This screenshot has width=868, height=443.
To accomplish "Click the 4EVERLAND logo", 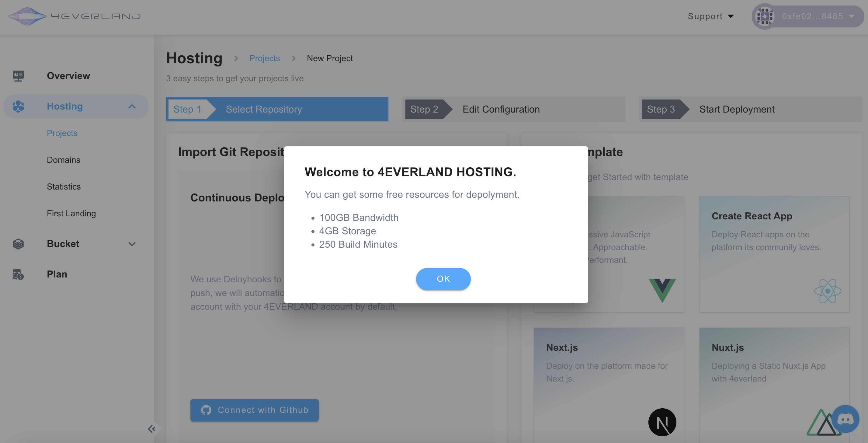I will coord(74,16).
